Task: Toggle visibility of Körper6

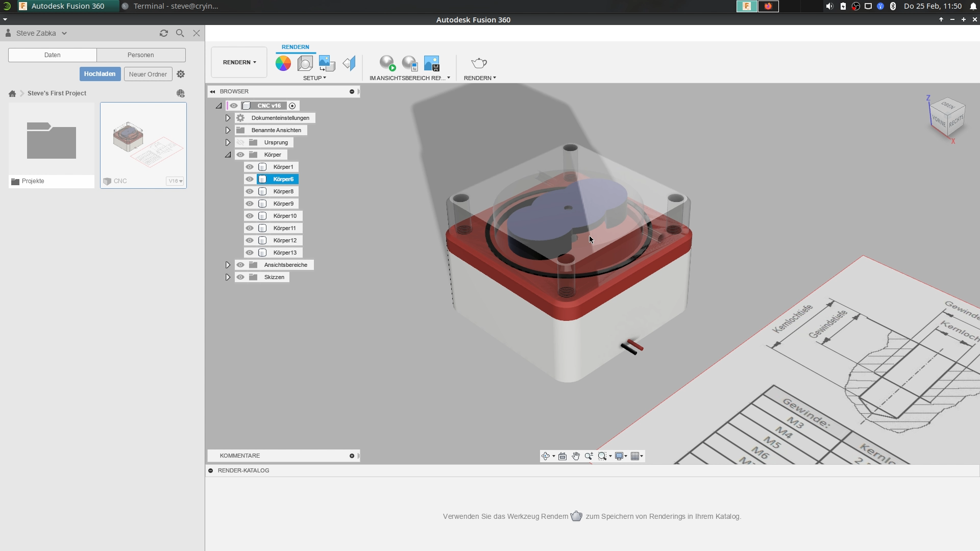Action: click(250, 179)
